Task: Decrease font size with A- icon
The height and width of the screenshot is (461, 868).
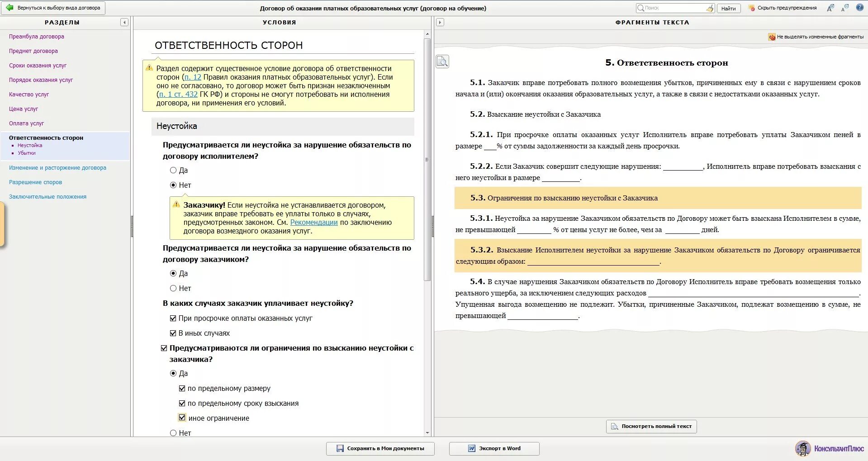Action: pyautogui.click(x=845, y=8)
